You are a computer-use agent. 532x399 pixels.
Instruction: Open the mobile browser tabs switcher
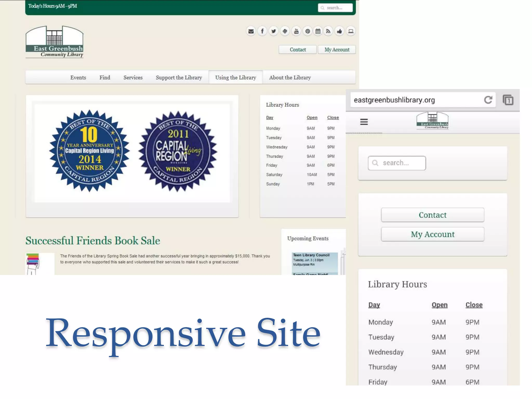click(x=508, y=100)
